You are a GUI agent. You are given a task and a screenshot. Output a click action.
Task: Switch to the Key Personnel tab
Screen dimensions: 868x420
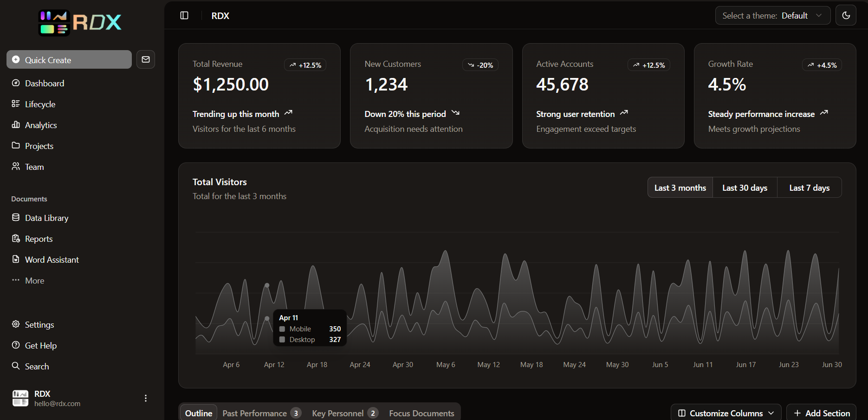[x=344, y=413]
